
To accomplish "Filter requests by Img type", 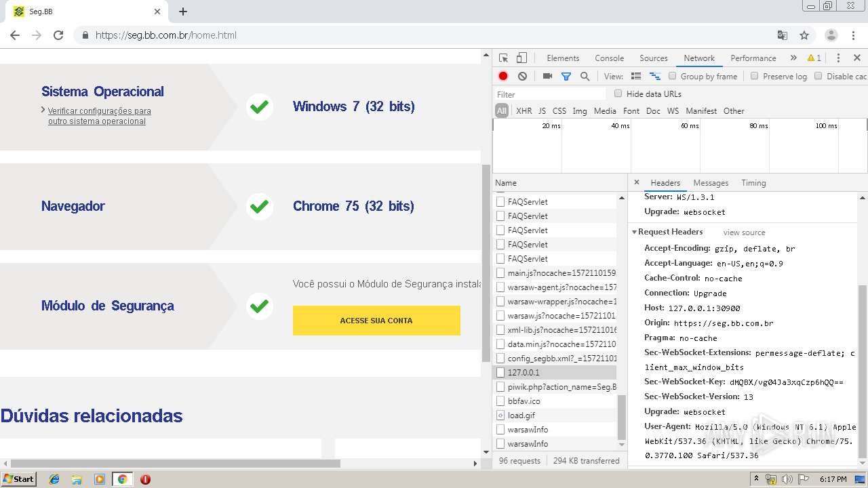I will point(579,111).
